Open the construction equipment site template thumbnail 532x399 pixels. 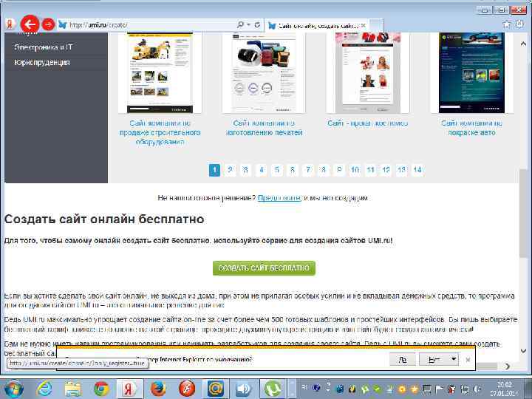pyautogui.click(x=160, y=72)
